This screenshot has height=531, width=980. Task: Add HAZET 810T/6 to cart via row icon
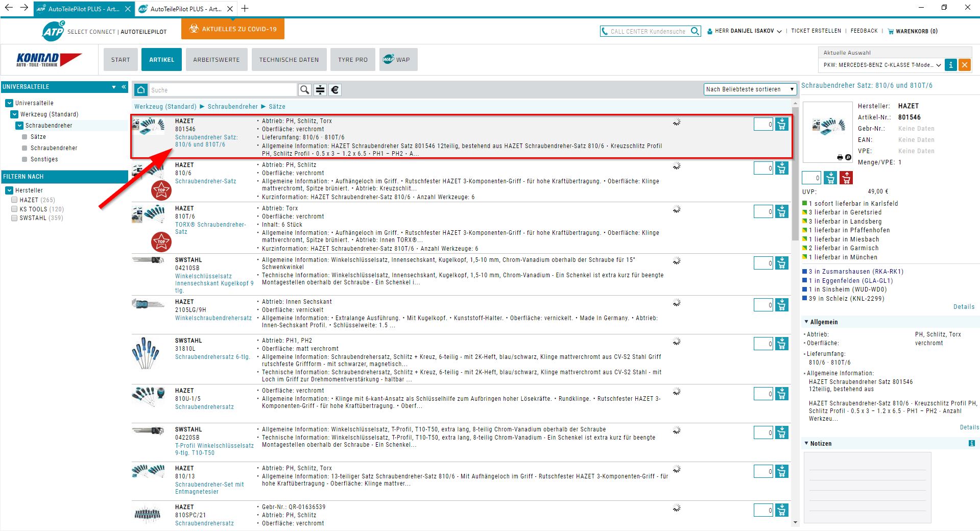781,211
